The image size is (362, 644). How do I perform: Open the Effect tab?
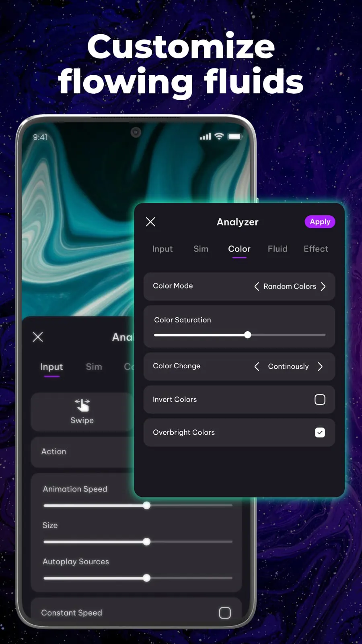(x=316, y=249)
